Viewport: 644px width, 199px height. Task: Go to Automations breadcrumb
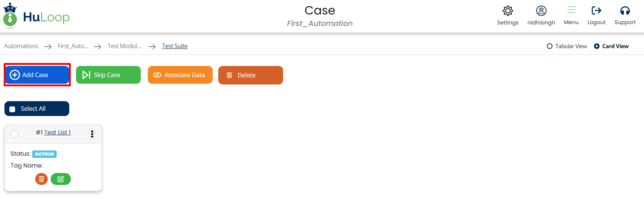(21, 46)
